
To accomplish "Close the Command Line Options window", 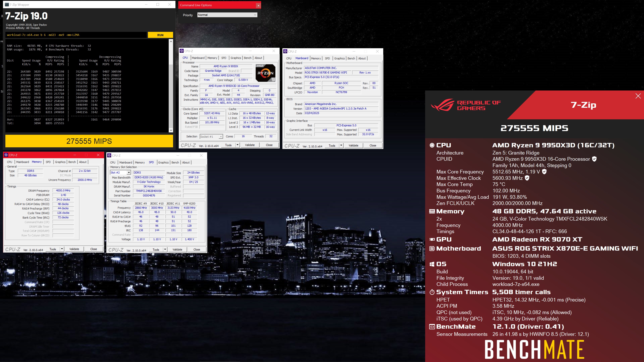I will 258,5.
